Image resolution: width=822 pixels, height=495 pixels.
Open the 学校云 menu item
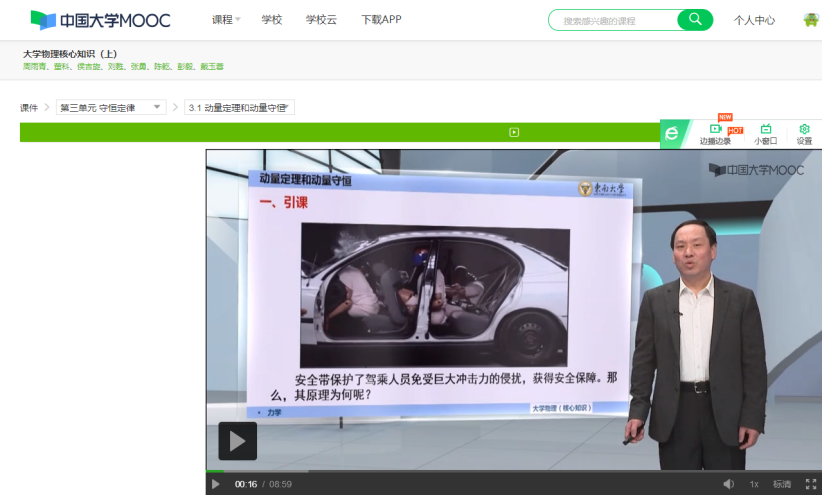[x=321, y=20]
